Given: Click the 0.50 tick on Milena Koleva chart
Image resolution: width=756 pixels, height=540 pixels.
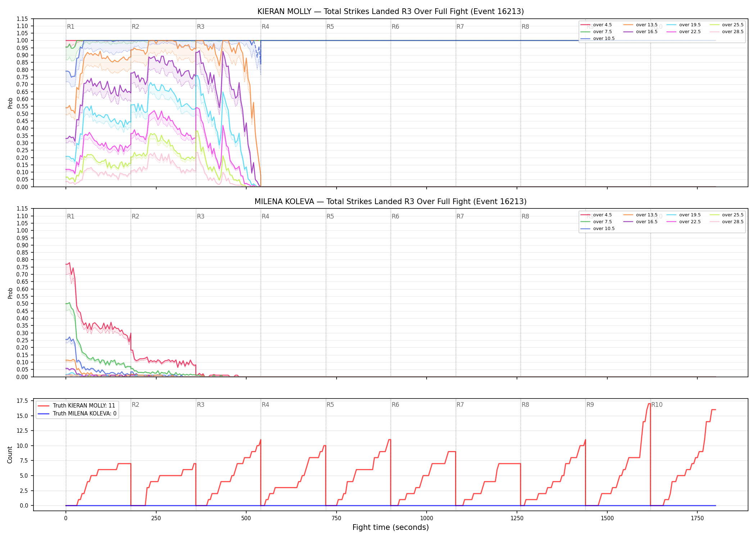Looking at the screenshot, I should coord(22,303).
